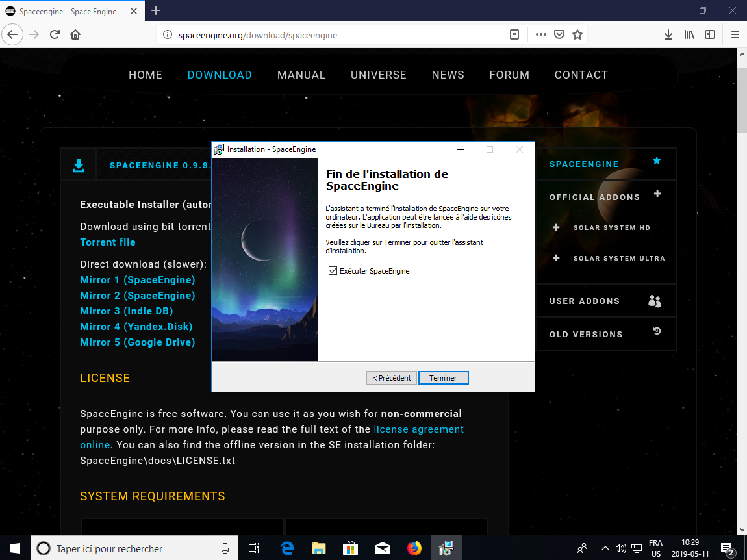Show hidden system tray icons
The width and height of the screenshot is (747, 560).
point(605,548)
